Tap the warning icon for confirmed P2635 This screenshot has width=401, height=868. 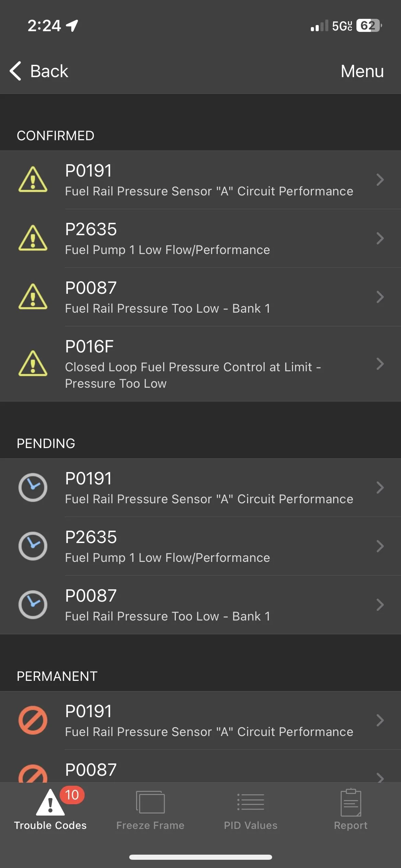pos(33,238)
